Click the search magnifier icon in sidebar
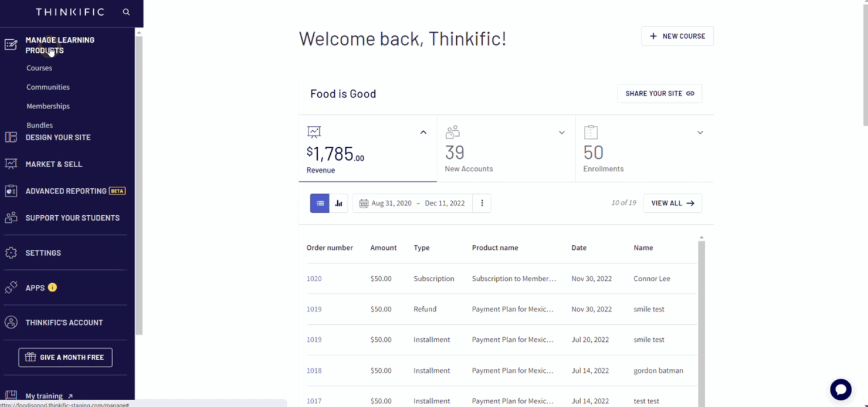This screenshot has width=868, height=407. pyautogui.click(x=126, y=12)
